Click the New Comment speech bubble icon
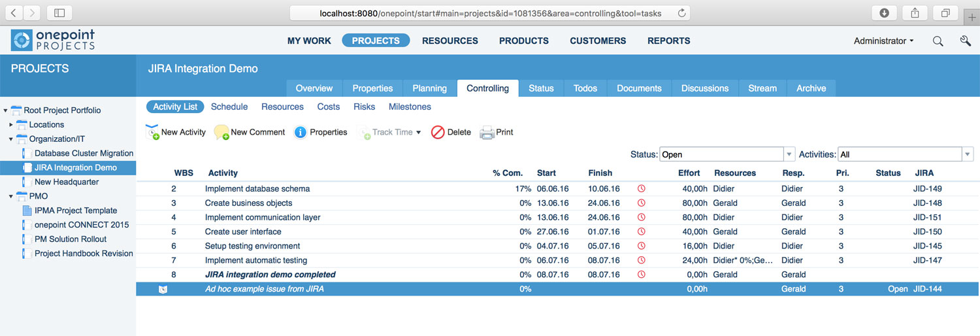Image resolution: width=980 pixels, height=336 pixels. click(221, 132)
